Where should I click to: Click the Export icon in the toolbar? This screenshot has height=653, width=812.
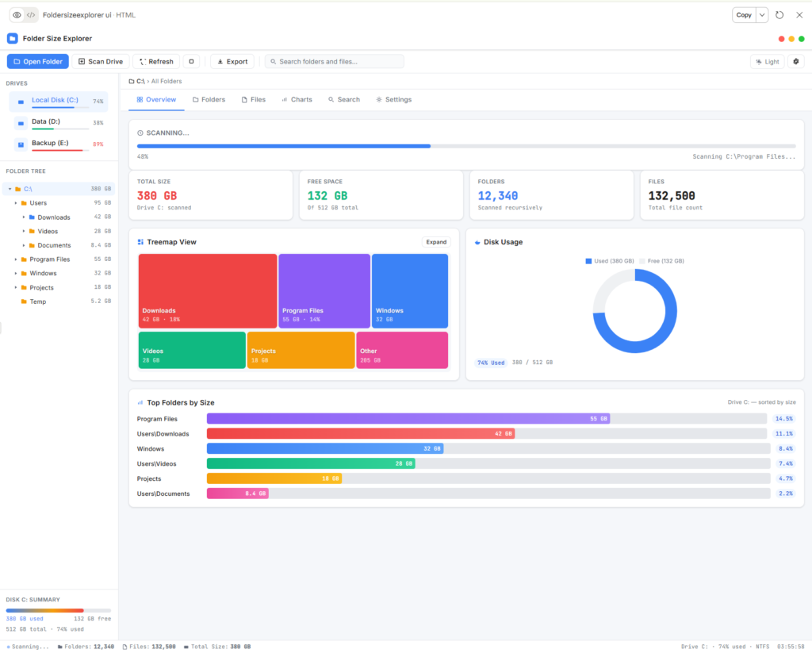[219, 61]
